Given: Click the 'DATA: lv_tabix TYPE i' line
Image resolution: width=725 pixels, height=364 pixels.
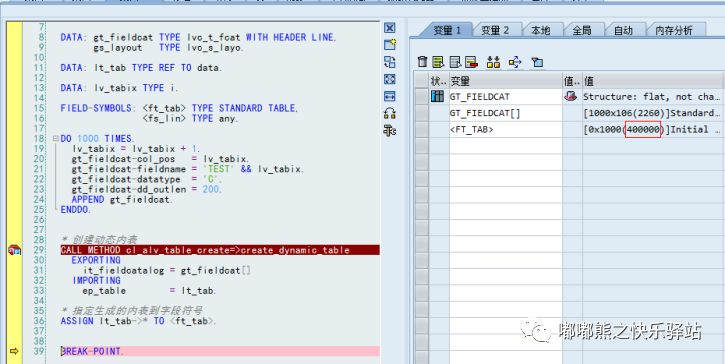Looking at the screenshot, I should coord(119,88).
